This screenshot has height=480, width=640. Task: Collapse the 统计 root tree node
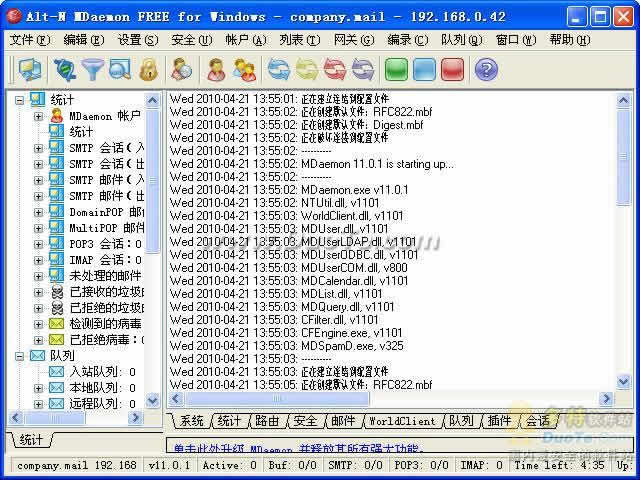coord(20,100)
